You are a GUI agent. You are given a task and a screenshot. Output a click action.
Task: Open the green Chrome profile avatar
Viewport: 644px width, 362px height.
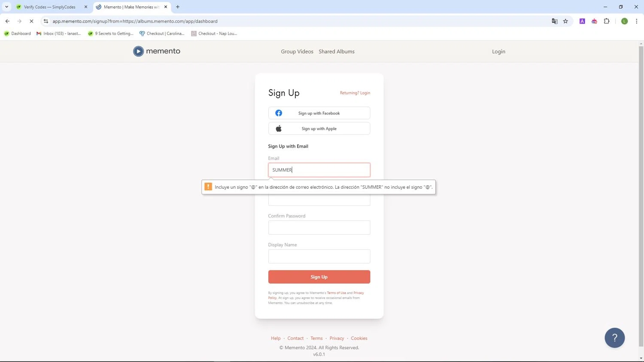click(624, 21)
